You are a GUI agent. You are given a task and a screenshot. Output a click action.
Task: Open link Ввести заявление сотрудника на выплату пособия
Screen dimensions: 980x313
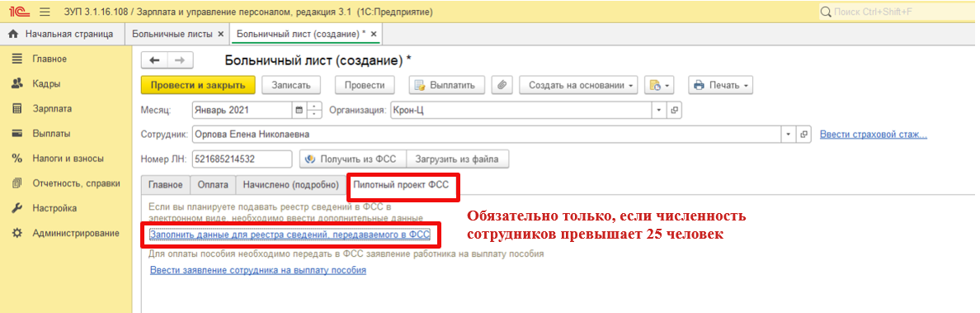(258, 270)
